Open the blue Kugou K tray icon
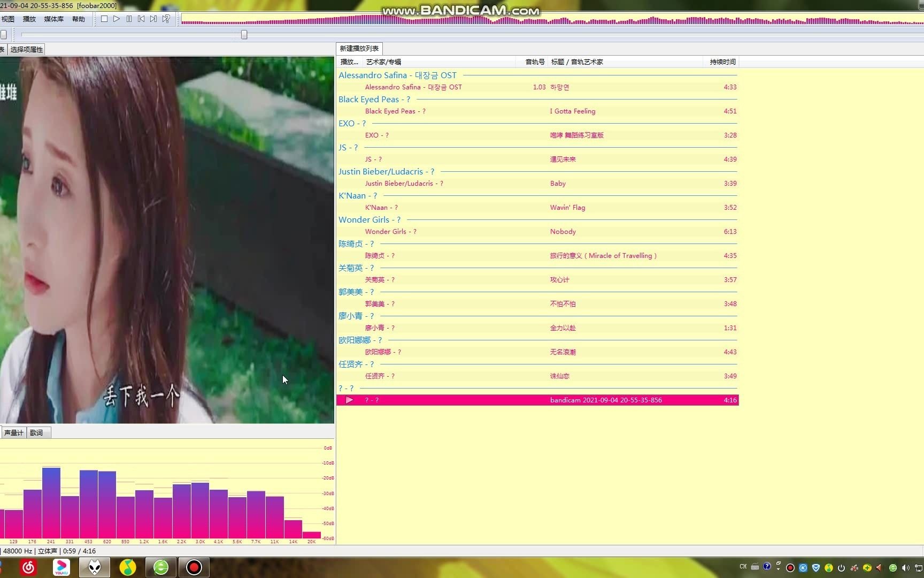This screenshot has width=924, height=578. (803, 568)
